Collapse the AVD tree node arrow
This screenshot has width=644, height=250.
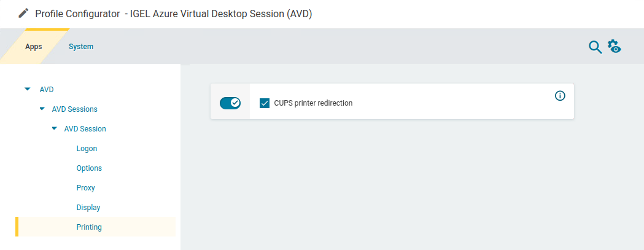(x=27, y=89)
